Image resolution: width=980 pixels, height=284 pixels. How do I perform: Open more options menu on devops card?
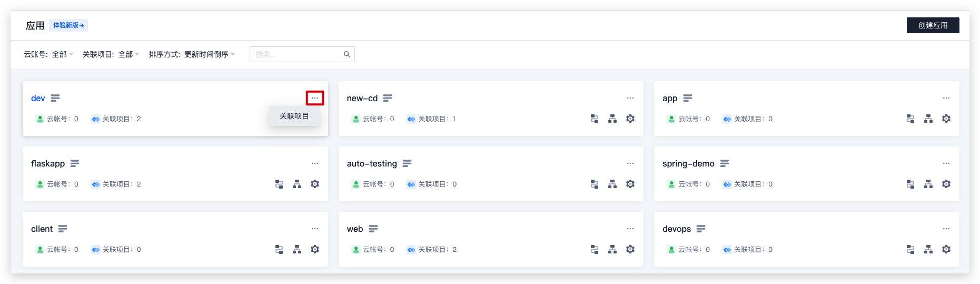click(946, 229)
